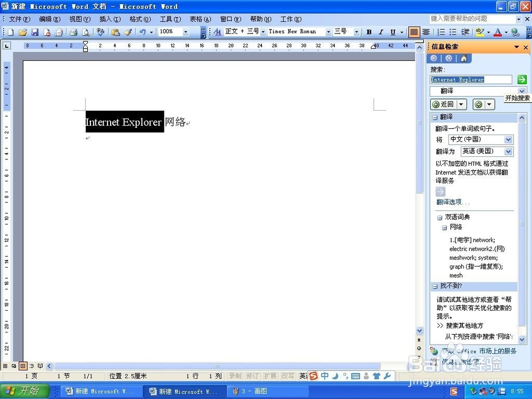The height and width of the screenshot is (399, 532).
Task: Click the green start search arrow
Action: tap(522, 79)
